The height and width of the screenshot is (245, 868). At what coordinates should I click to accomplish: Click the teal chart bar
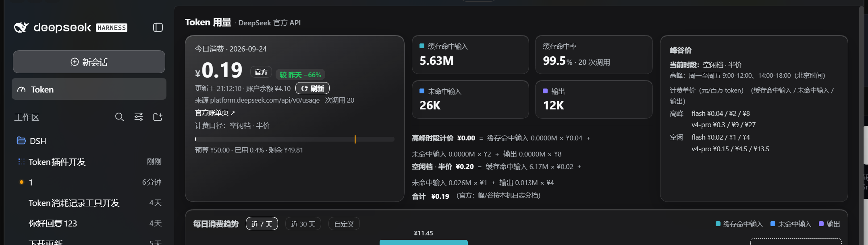(x=424, y=242)
